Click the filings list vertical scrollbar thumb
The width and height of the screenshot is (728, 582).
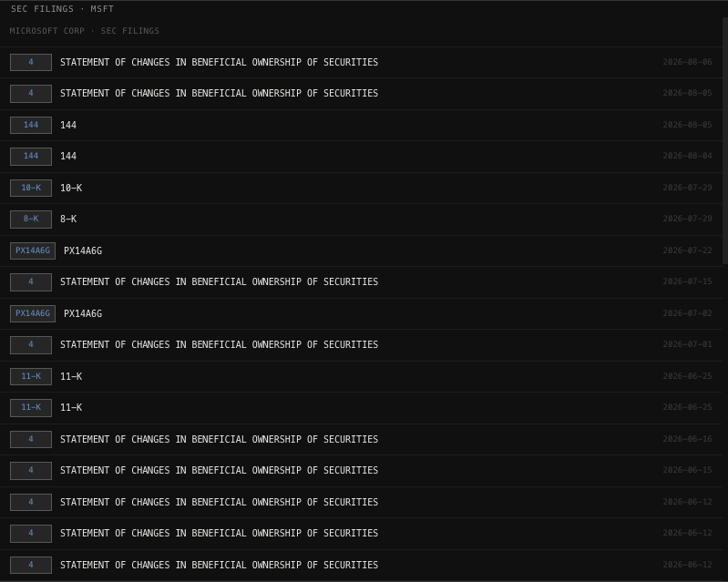pos(725,140)
